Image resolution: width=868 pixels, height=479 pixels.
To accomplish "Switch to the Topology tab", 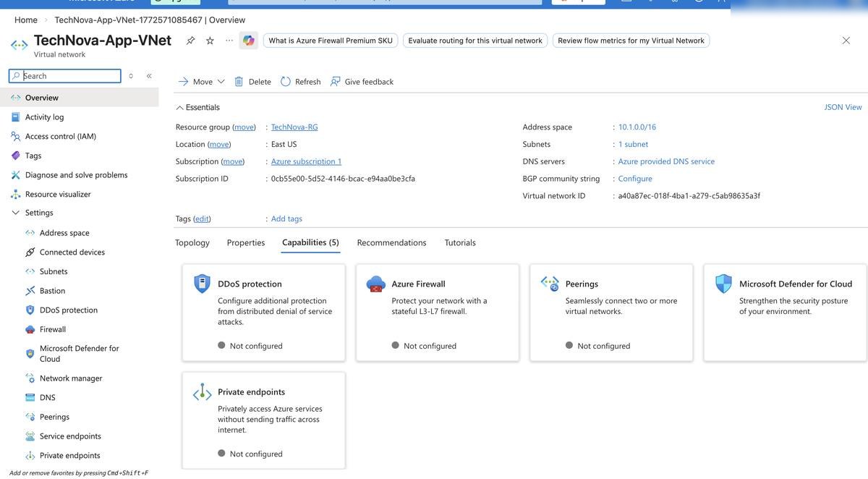I will (x=192, y=242).
